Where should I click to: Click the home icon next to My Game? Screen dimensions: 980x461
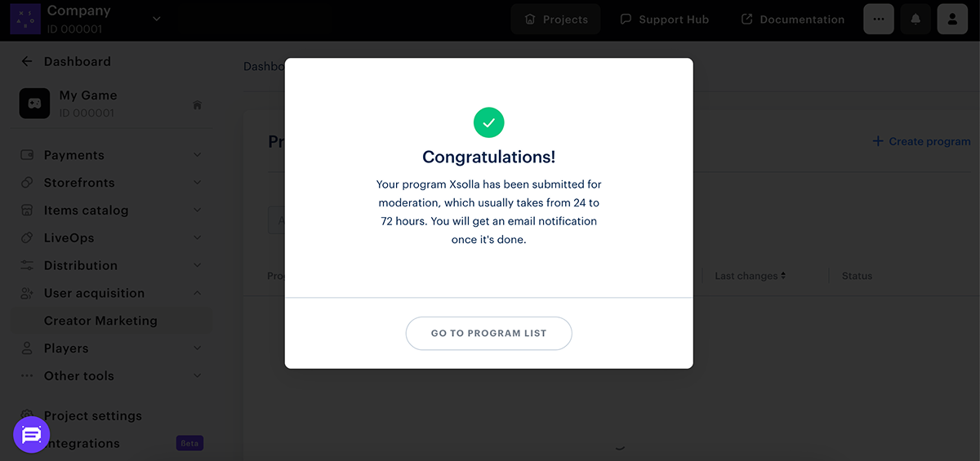tap(197, 105)
